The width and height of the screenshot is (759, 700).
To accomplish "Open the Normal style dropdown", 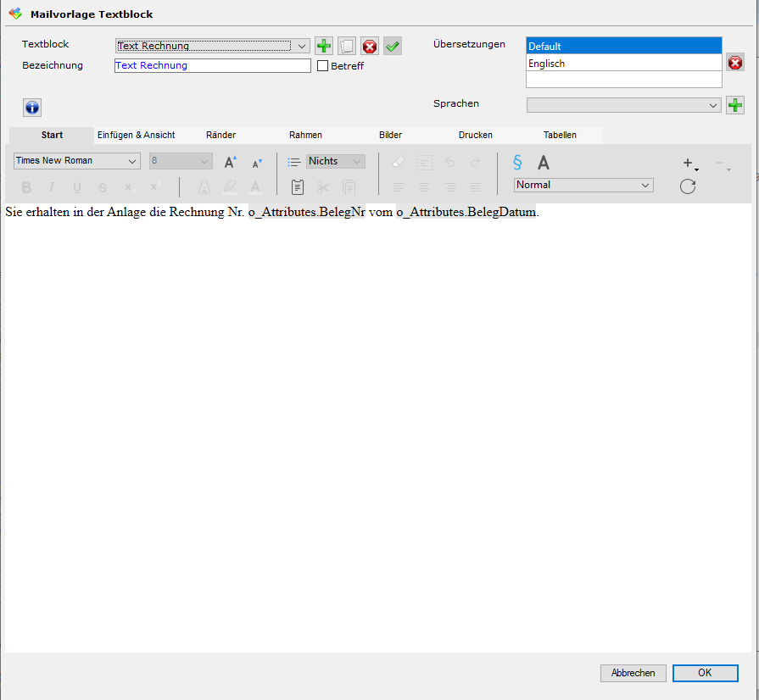I will 645,185.
